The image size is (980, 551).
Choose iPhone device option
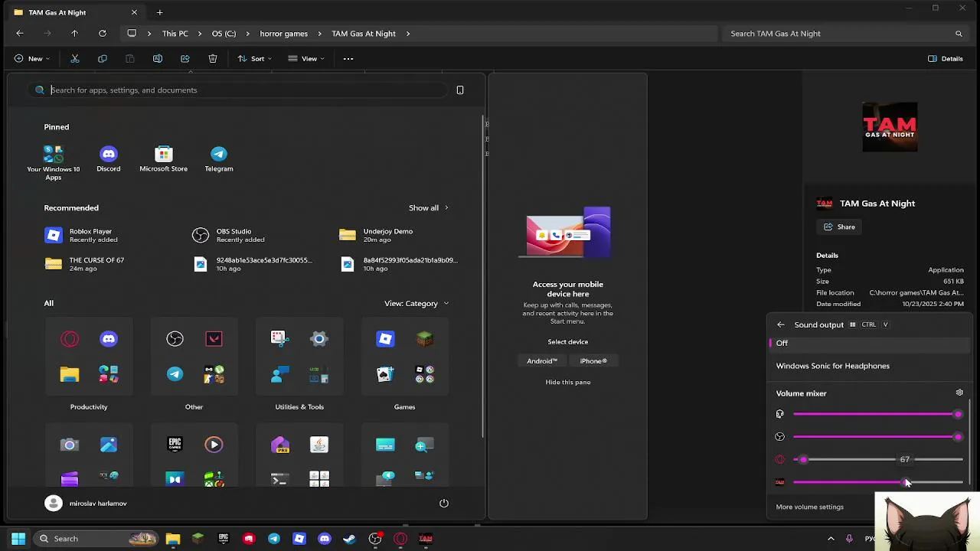[x=593, y=361]
